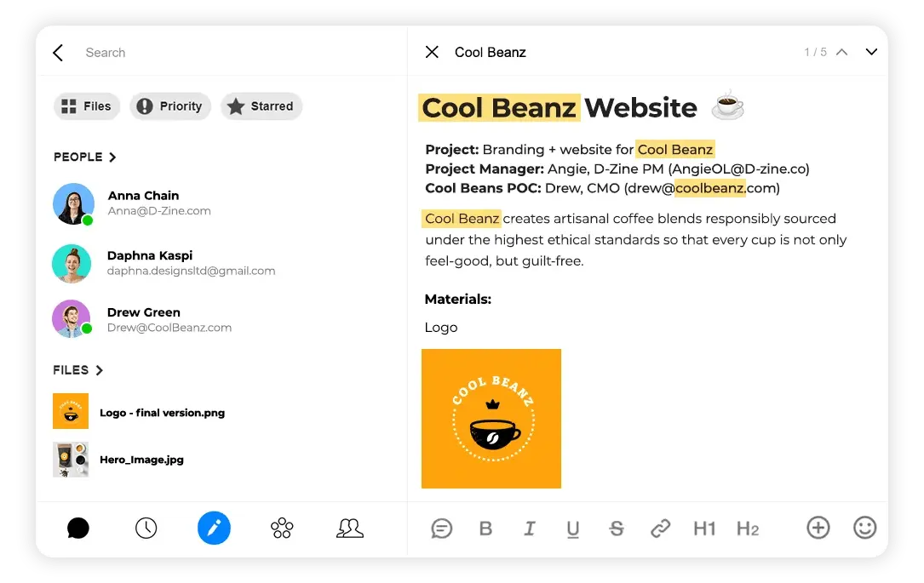Insert a comment with speech bubble icon
This screenshot has width=924, height=583.
tap(441, 529)
